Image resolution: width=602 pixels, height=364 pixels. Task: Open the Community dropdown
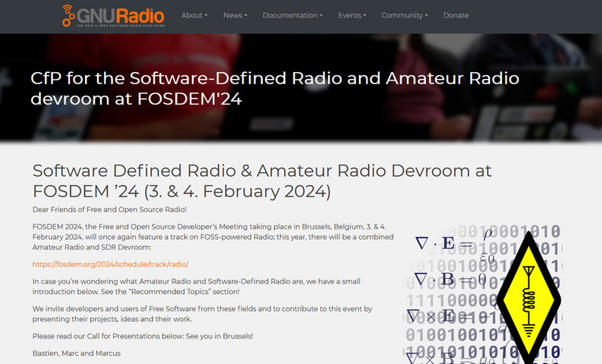coord(404,15)
